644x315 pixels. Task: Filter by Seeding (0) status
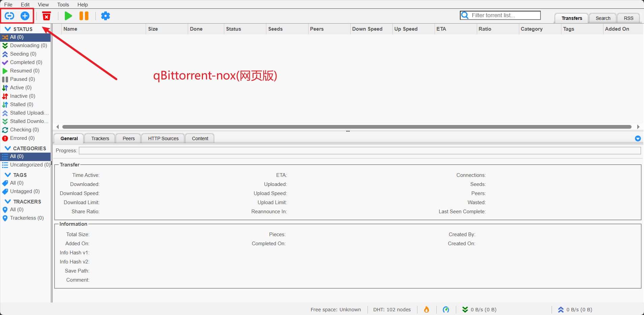(25, 54)
